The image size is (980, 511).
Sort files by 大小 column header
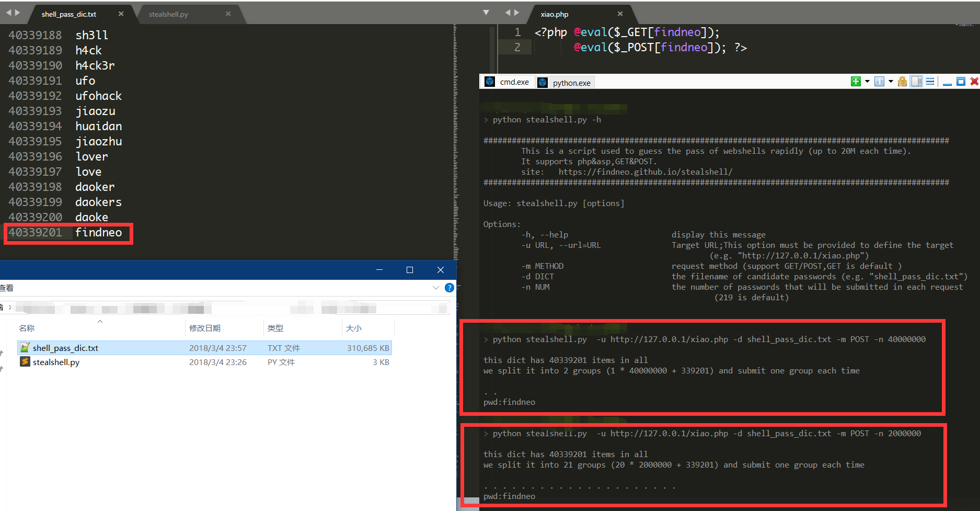[x=354, y=328]
